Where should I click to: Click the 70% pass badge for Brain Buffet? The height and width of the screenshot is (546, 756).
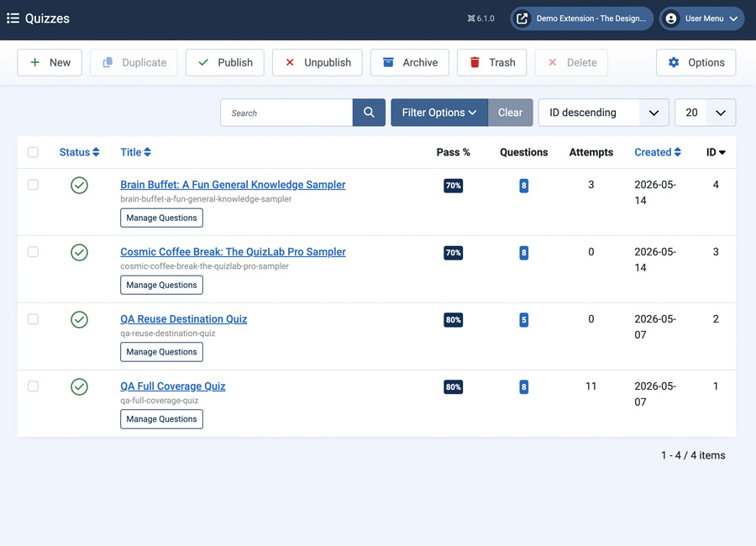click(454, 185)
